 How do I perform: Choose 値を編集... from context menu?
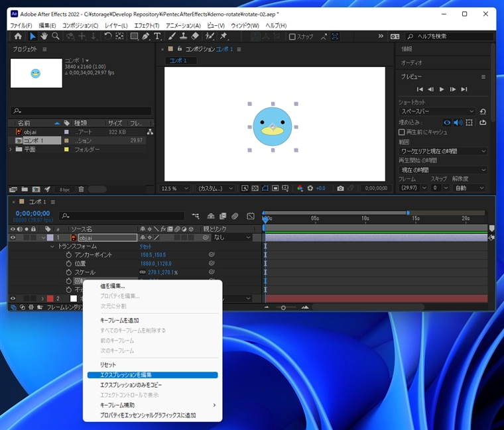153,286
